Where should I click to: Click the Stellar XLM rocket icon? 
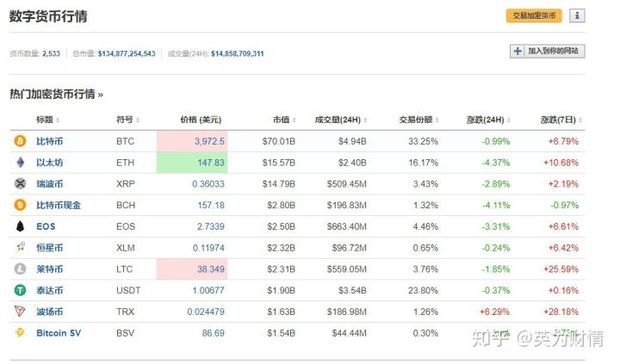click(20, 247)
